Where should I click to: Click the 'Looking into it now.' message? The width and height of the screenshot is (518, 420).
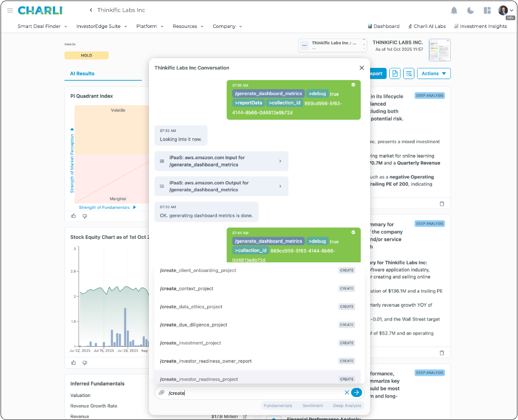(x=180, y=136)
